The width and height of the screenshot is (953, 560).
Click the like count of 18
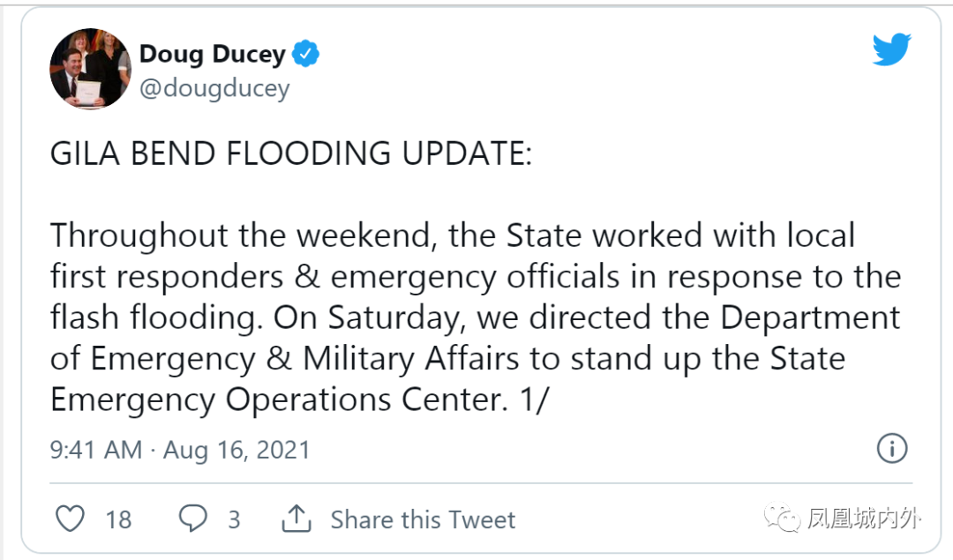tap(118, 519)
